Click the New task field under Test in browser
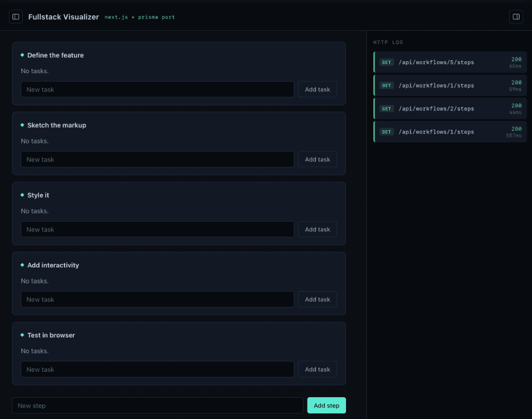 (157, 369)
